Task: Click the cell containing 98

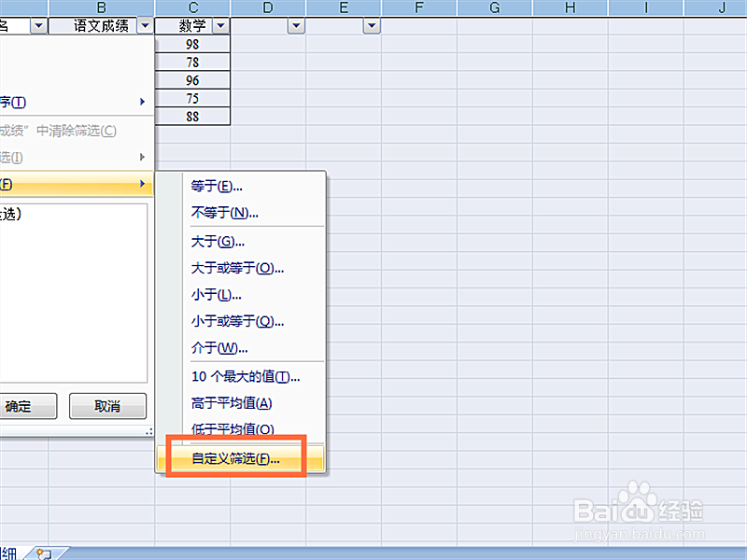Action: click(x=192, y=44)
